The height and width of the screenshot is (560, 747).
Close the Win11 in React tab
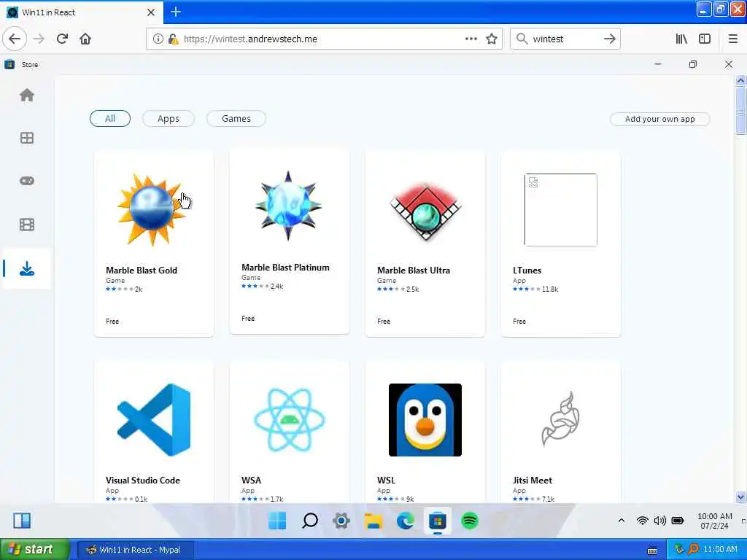tap(151, 12)
